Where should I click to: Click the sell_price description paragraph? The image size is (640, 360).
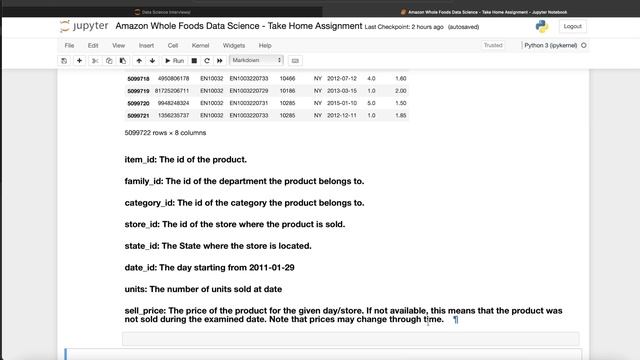pyautogui.click(x=343, y=315)
